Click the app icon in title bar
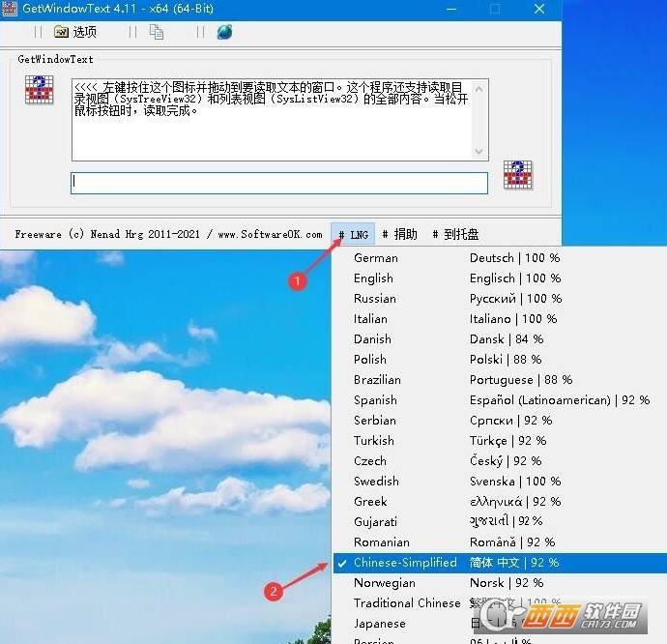The image size is (667, 644). point(10,9)
